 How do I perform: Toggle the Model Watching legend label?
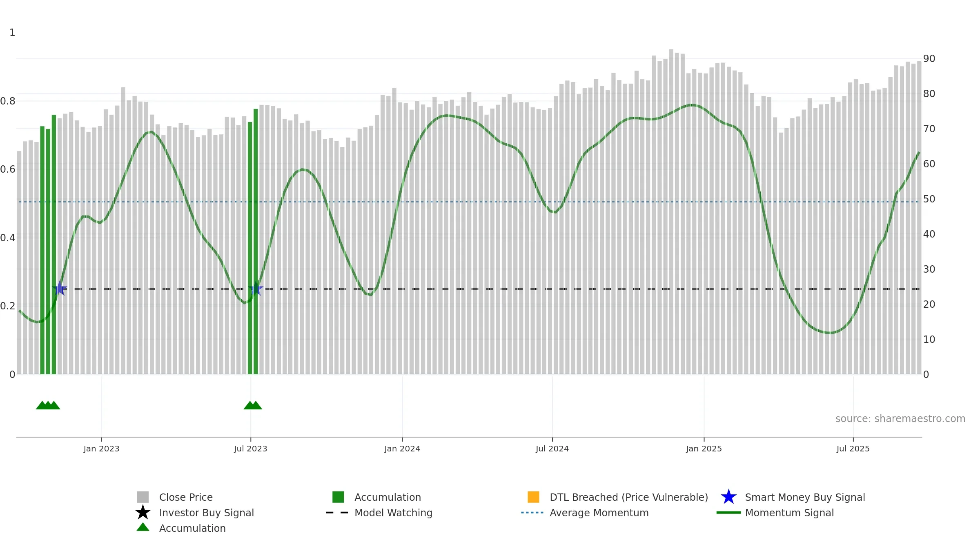pos(393,513)
